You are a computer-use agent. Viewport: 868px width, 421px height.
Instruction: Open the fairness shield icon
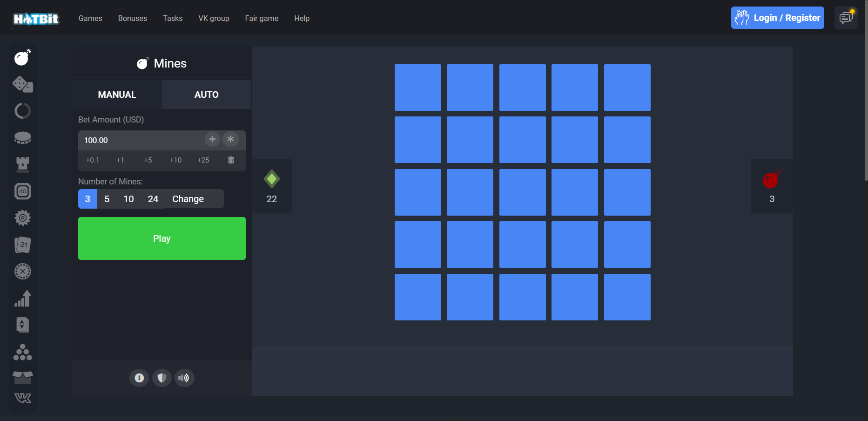click(x=162, y=378)
